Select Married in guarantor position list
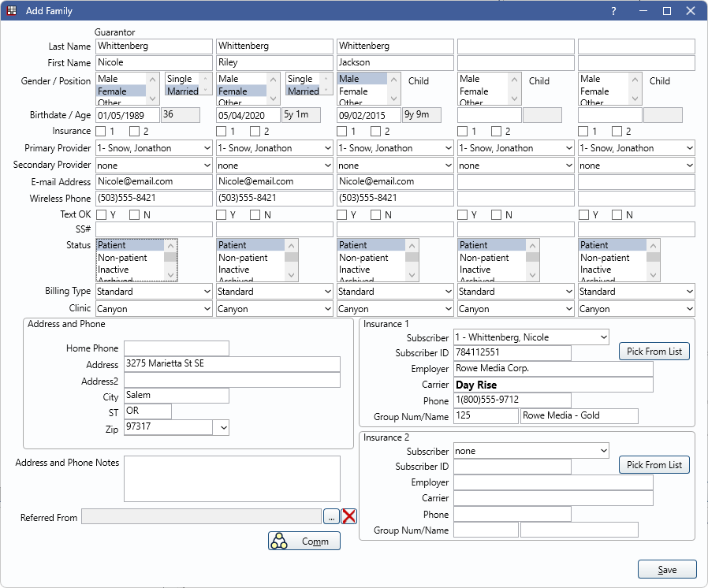 click(x=182, y=91)
